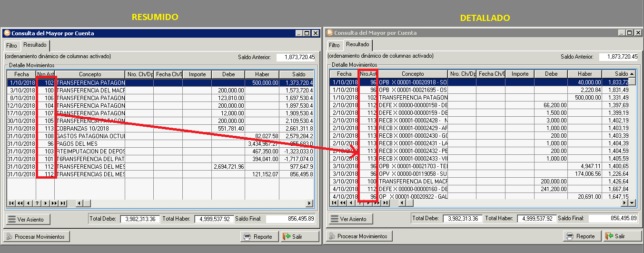Jump to last record in Resumido grid navigator
This screenshot has width=644, height=253.
pyautogui.click(x=63, y=203)
